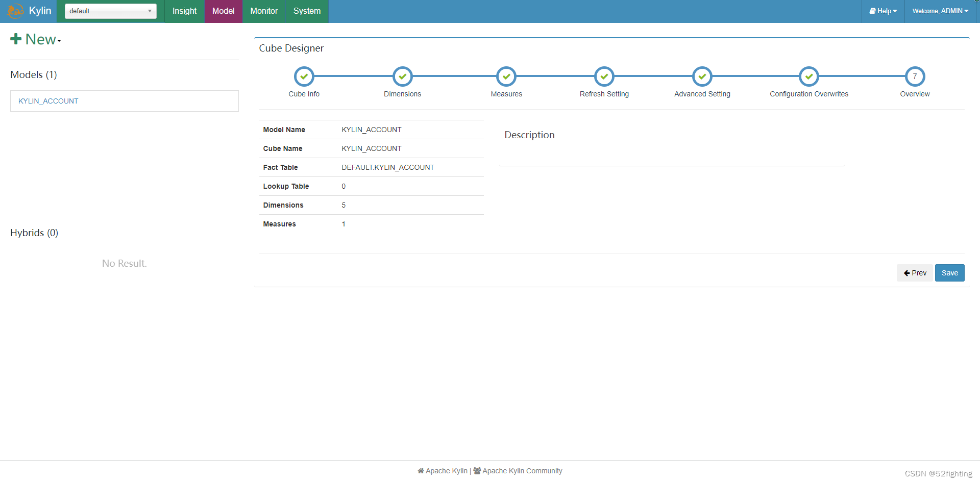Viewport: 980px width, 483px height.
Task: Click the Fact Table value DEFAULT.KYLIN_ACCOUNT
Action: click(x=388, y=167)
